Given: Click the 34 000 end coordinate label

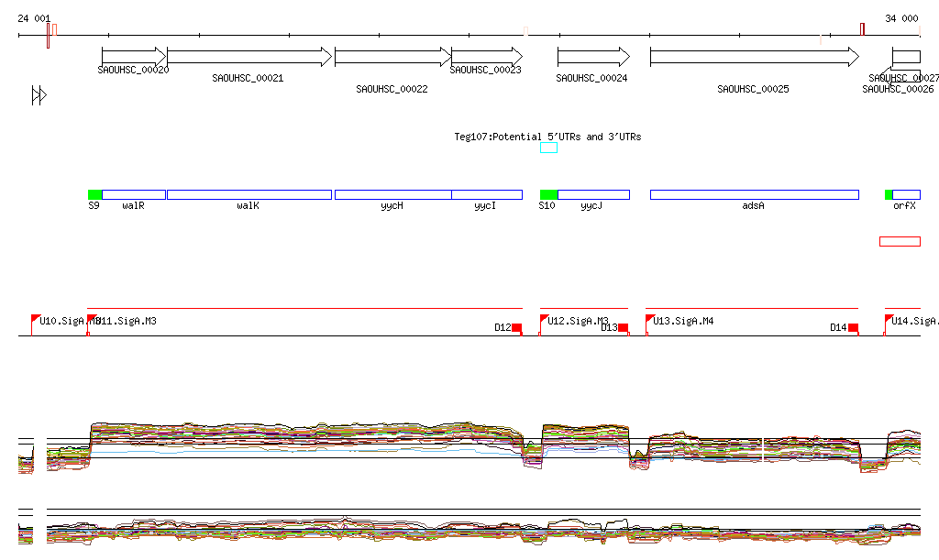Looking at the screenshot, I should (x=901, y=18).
